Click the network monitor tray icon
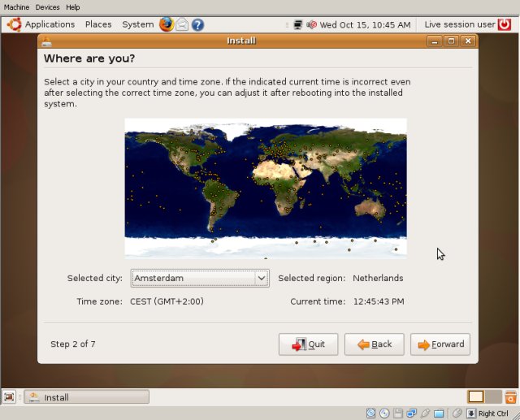 pyautogui.click(x=298, y=25)
